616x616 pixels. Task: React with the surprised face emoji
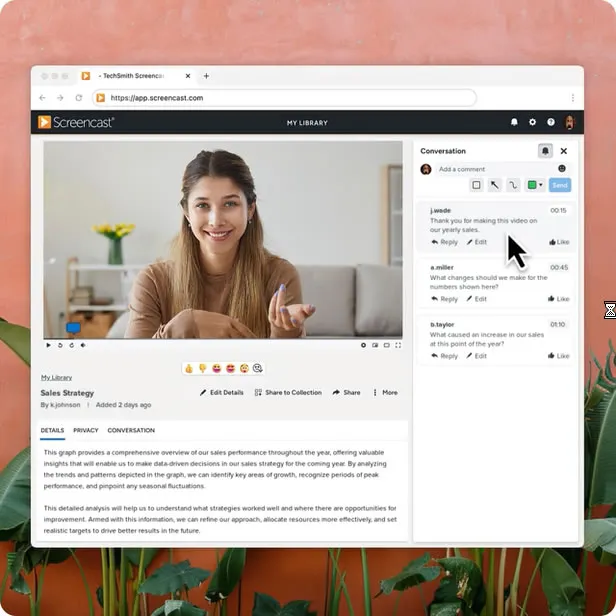point(244,368)
